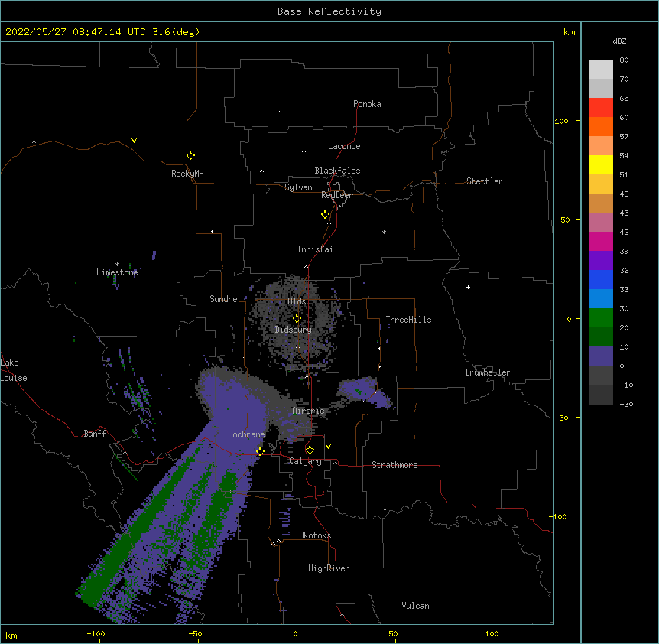
Task: Click the ThreeHills label
Action: click(x=408, y=320)
